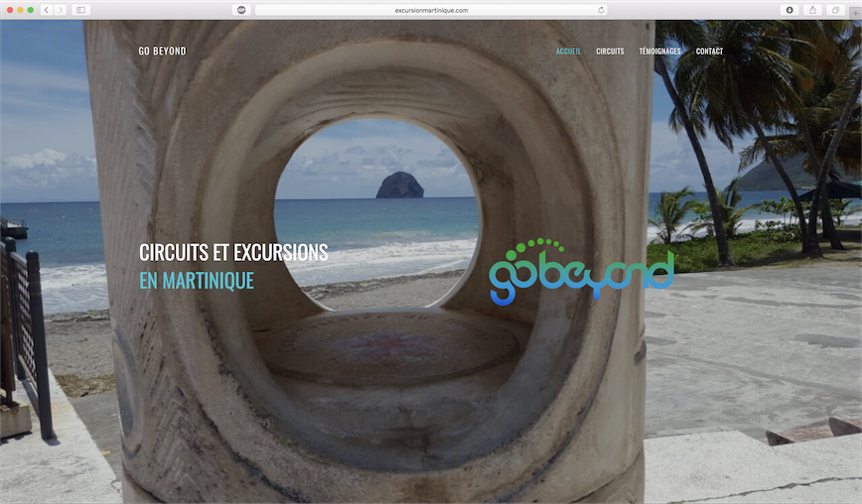Click the Safari forward arrow button
The height and width of the screenshot is (504, 862).
tap(61, 10)
